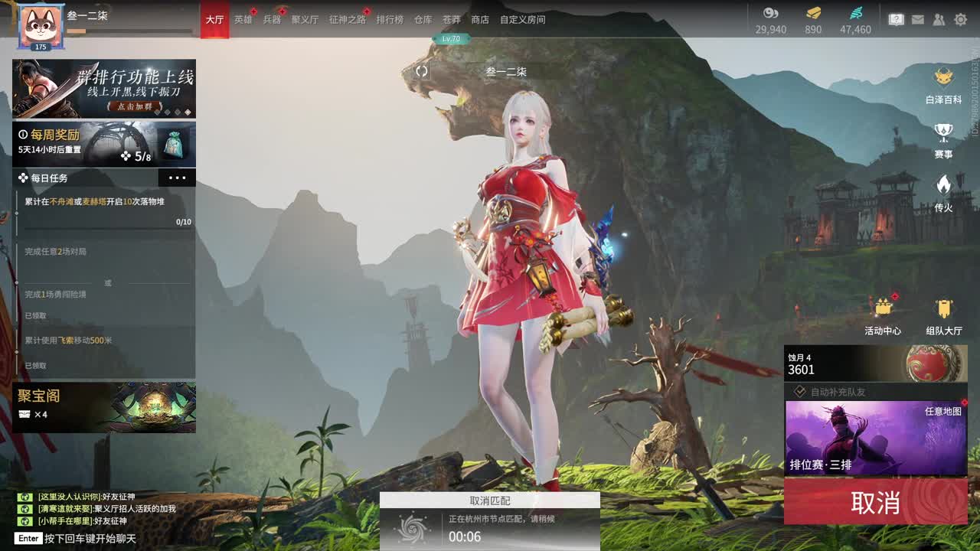Click the first chat channel globe icon
The width and height of the screenshot is (980, 551).
coord(25,497)
